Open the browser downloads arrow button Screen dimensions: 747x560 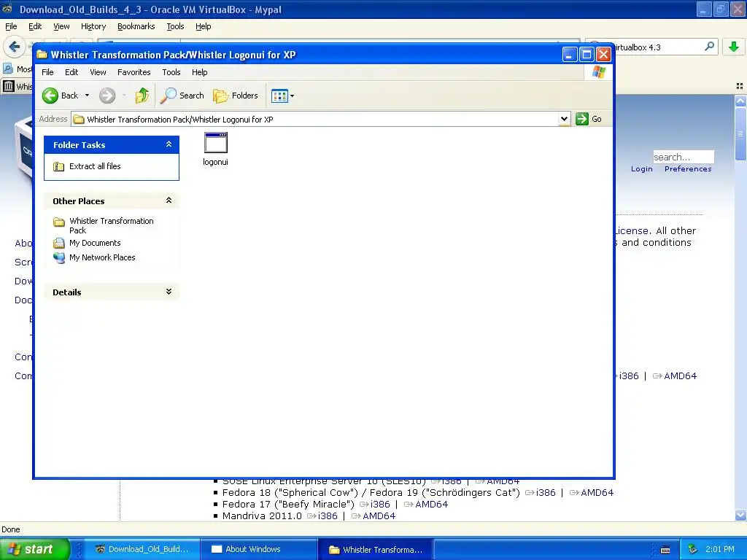pyautogui.click(x=734, y=47)
